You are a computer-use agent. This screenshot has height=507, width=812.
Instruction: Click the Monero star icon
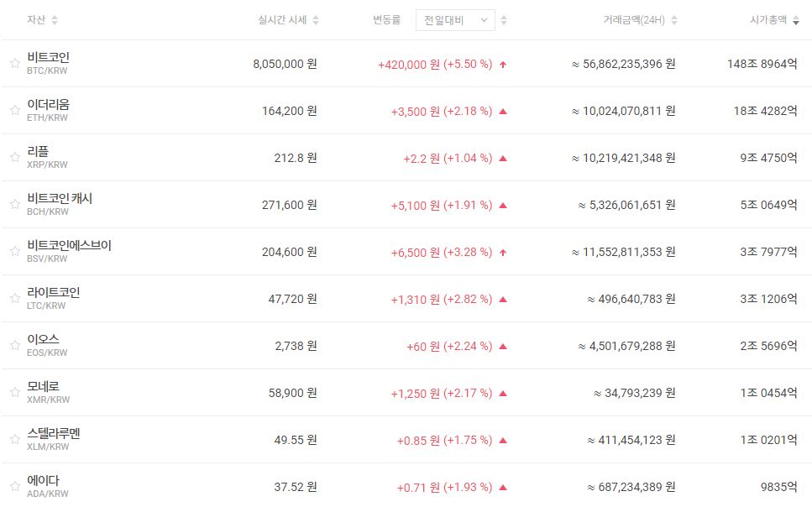pos(14,393)
